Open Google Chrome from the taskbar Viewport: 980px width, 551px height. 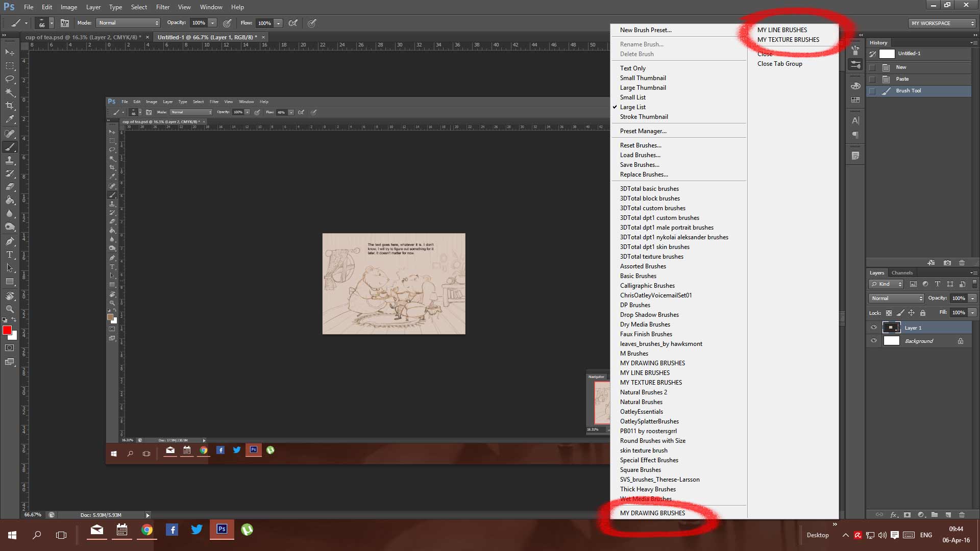tap(147, 530)
